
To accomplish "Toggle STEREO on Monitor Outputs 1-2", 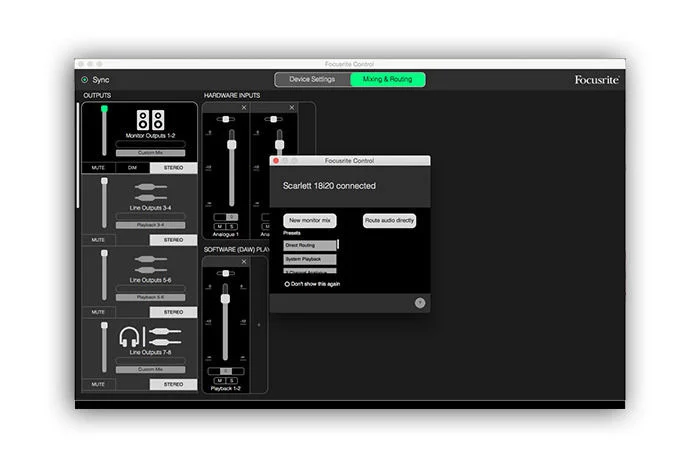I will (173, 168).
